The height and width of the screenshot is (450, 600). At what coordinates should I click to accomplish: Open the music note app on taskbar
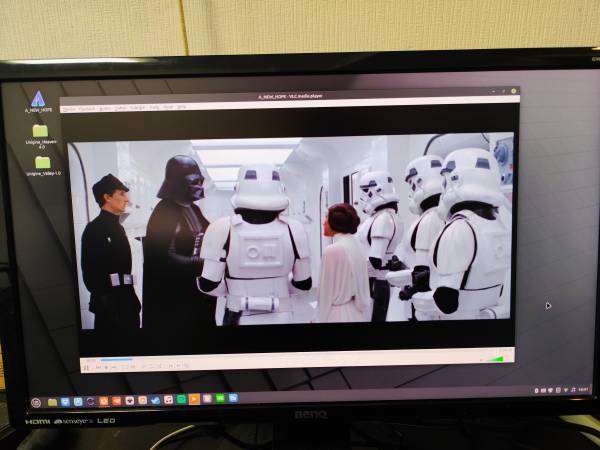point(168,400)
